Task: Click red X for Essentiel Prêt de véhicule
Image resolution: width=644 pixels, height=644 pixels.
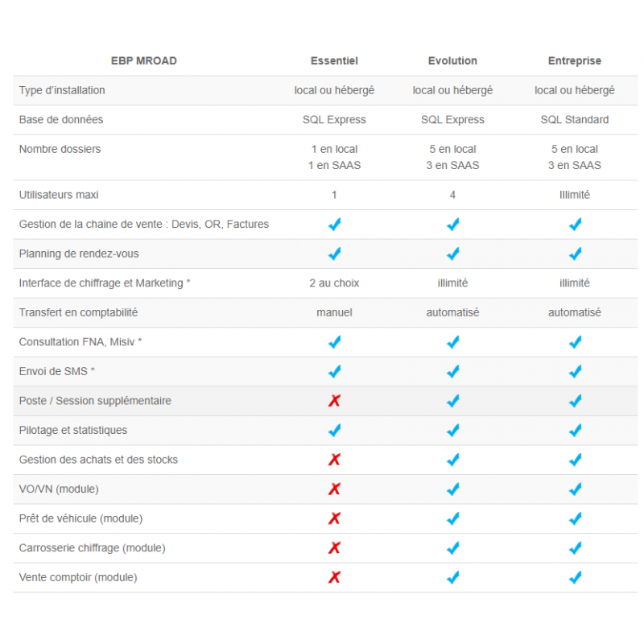Action: click(334, 518)
